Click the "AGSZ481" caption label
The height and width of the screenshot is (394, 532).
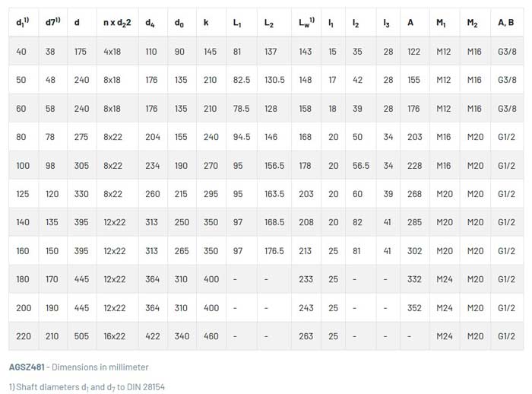point(28,367)
